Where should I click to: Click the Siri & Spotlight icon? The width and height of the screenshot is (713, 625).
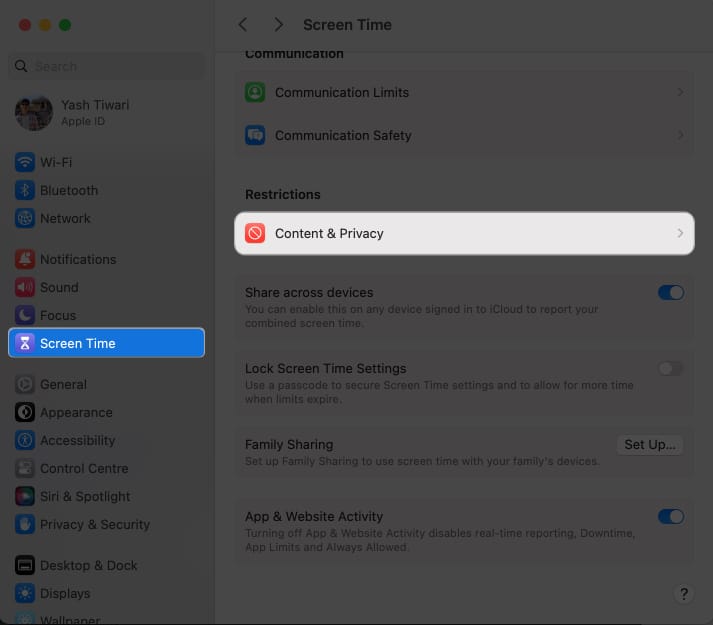tap(25, 496)
